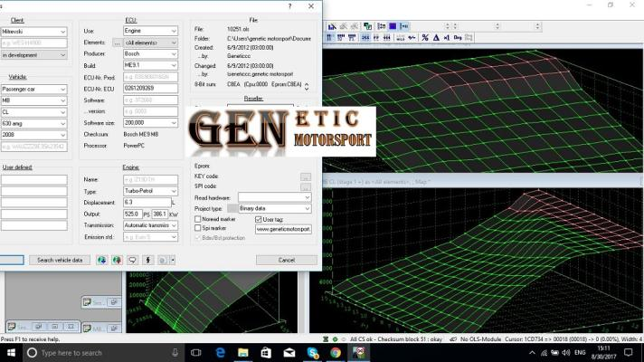The height and width of the screenshot is (362, 644).
Task: Click the lightning bolt icon in dialog
Action: [x=147, y=260]
